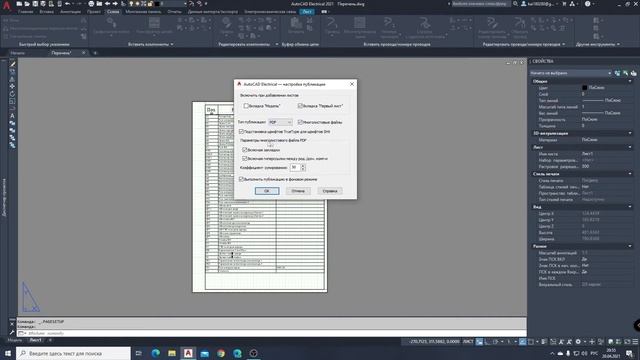Screen dimensions: 640x360
Task: Select the pencil tool atop left toolbar
Action: [12, 64]
